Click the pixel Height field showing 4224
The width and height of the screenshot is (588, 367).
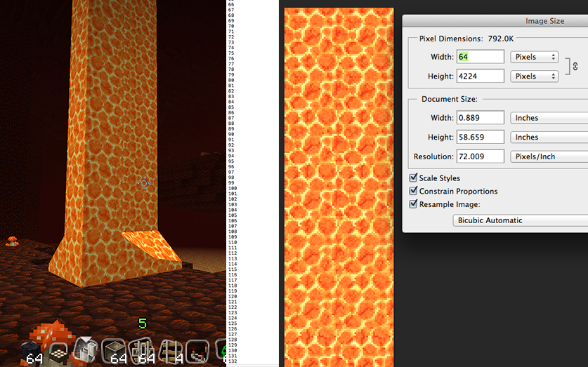481,76
